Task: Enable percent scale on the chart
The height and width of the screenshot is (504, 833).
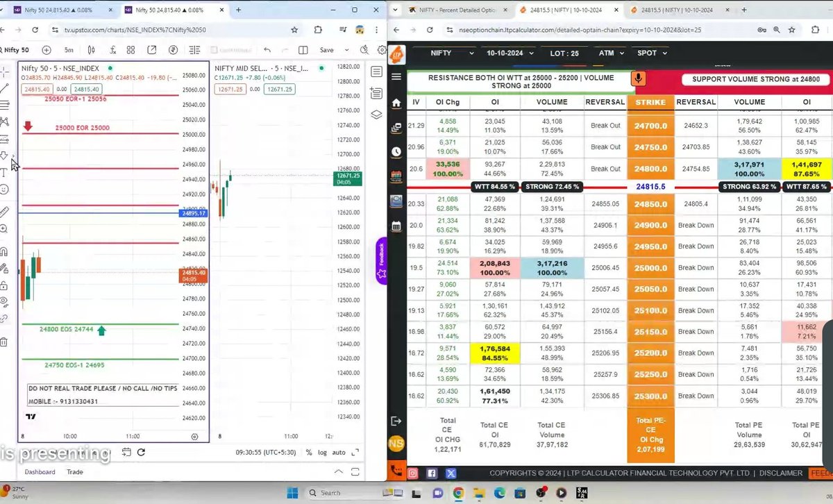Action: (x=308, y=452)
